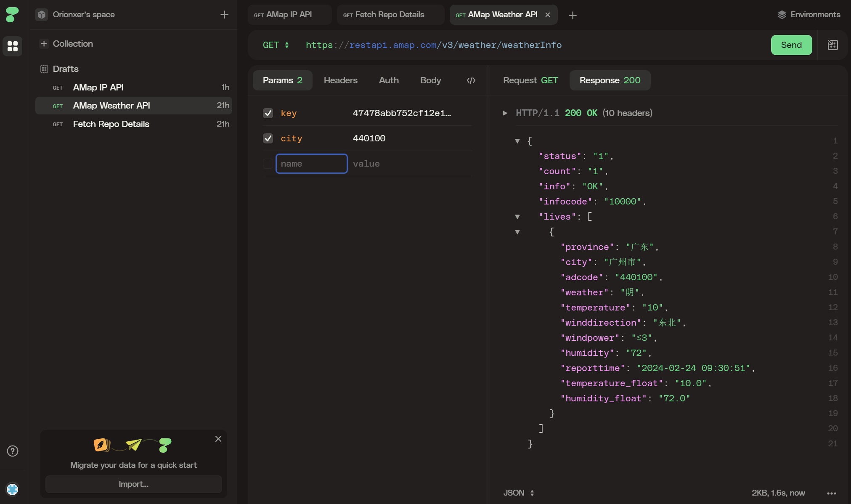Click the add new tab plus icon
This screenshot has width=851, height=504.
coord(573,14)
